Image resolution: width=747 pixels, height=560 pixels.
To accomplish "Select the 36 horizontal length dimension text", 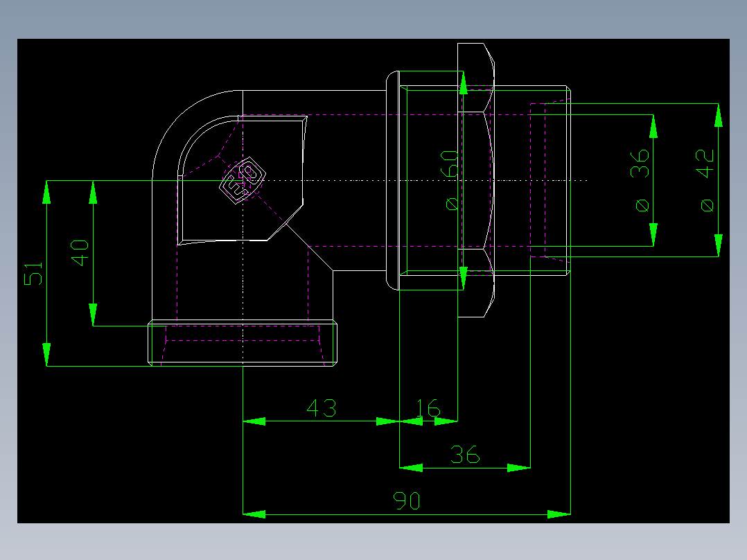I will coord(465,455).
